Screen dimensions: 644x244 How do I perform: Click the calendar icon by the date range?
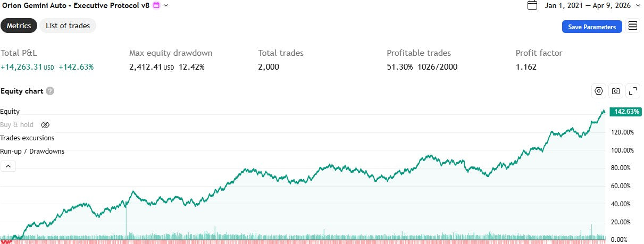click(532, 5)
